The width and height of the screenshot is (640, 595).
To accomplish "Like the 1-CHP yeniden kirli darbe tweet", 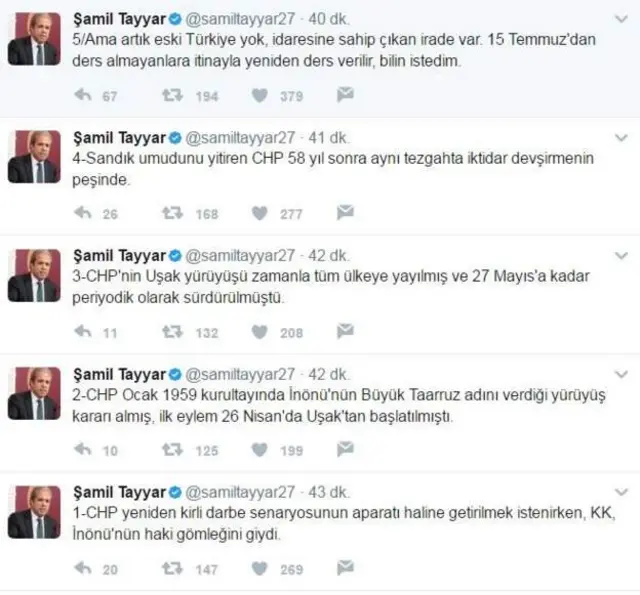I will click(x=260, y=568).
